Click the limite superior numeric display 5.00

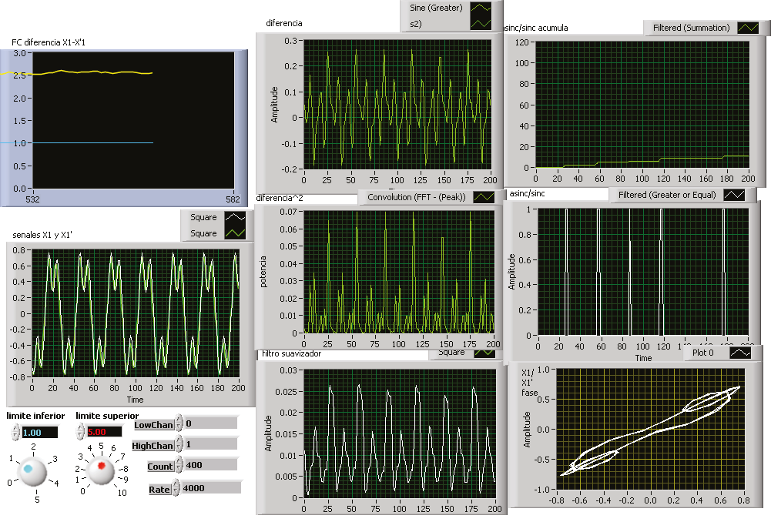(x=106, y=432)
